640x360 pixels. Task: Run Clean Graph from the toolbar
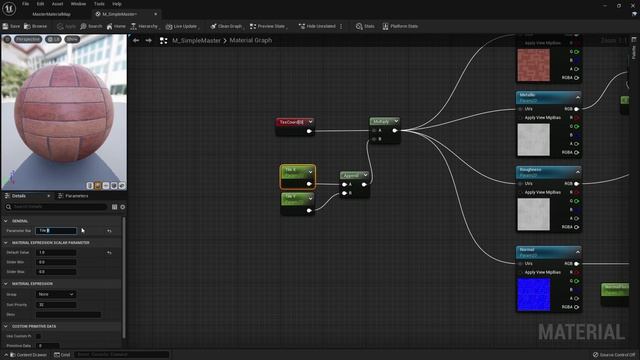tap(226, 26)
